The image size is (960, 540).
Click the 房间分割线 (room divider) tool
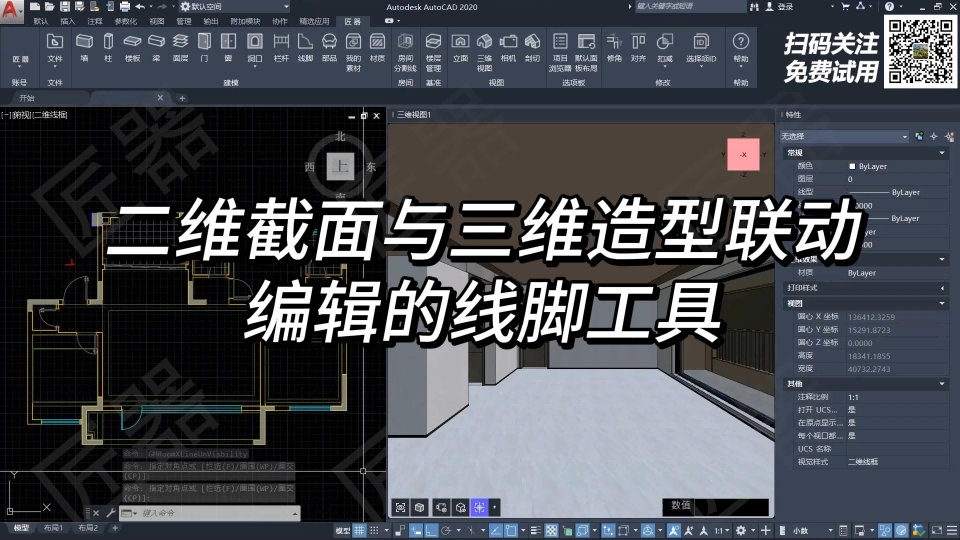pyautogui.click(x=405, y=52)
